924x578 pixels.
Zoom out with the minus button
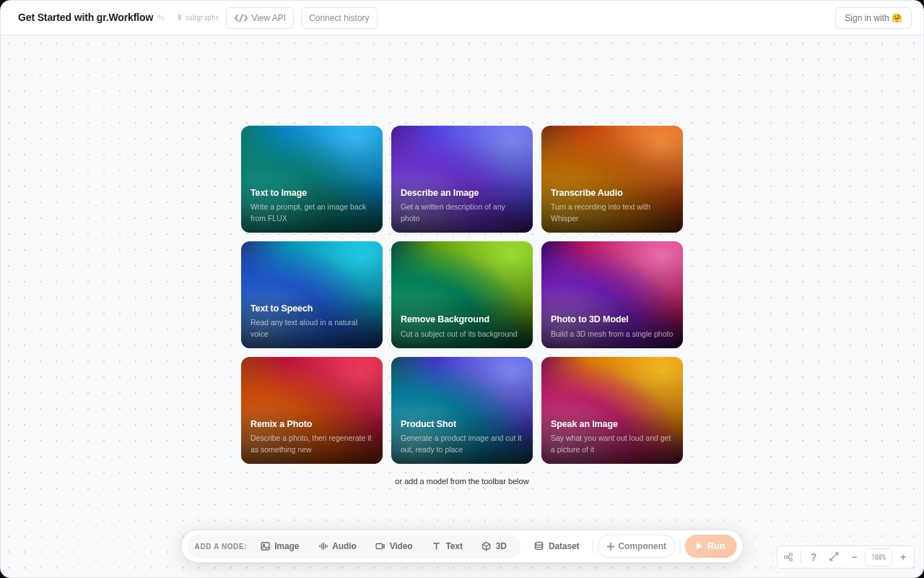tap(854, 557)
